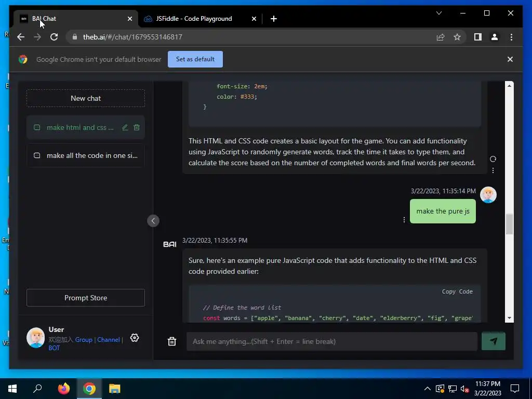Viewport: 532px width, 399px height.
Task: Open the Windows notification center
Action: coord(515,389)
